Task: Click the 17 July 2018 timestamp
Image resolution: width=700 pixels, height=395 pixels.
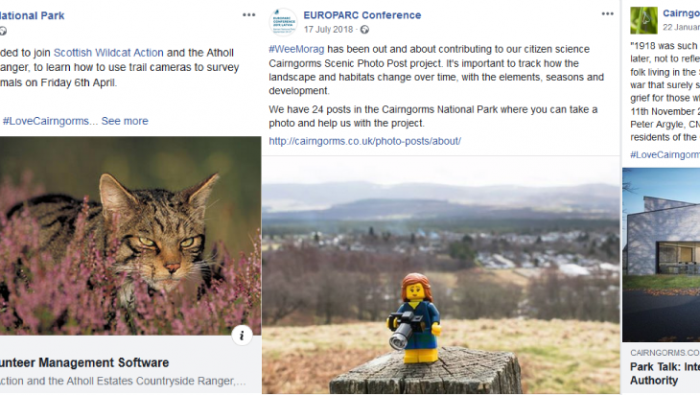Action: [x=329, y=29]
